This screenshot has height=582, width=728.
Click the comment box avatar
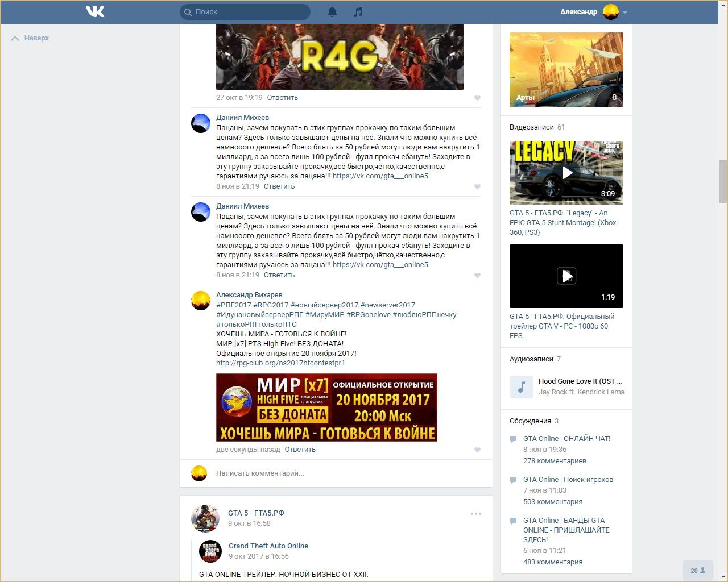click(x=199, y=473)
